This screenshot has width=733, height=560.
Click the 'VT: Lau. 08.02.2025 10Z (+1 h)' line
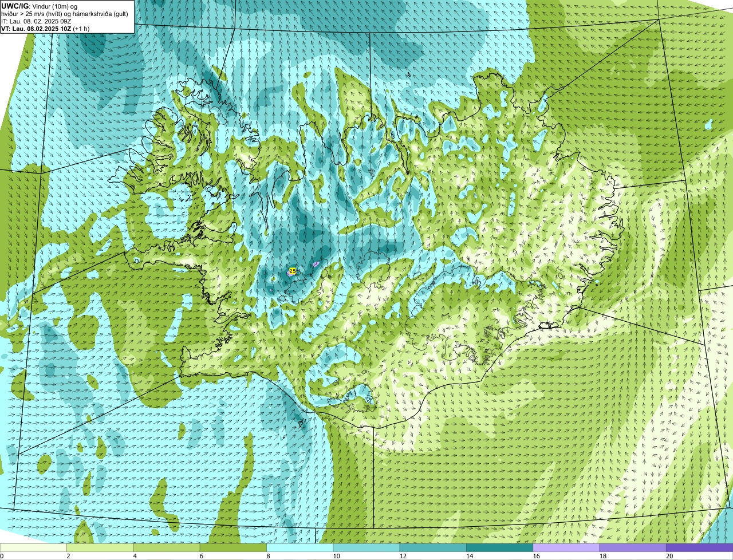click(x=45, y=28)
